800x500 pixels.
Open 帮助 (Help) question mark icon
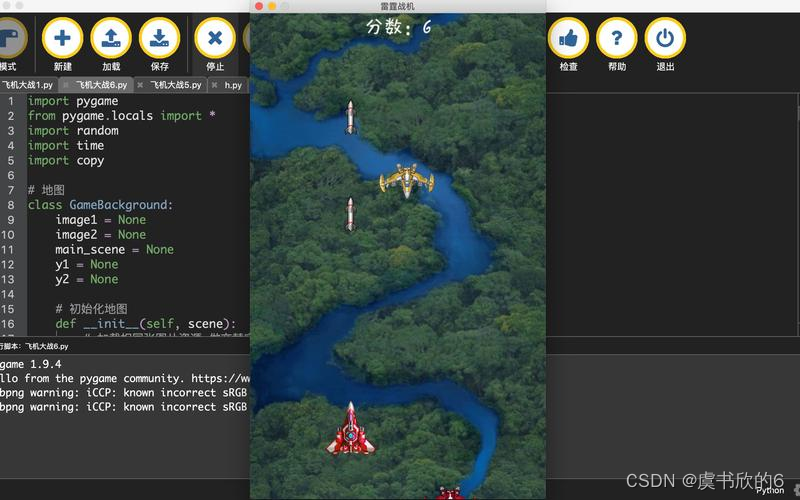(616, 38)
